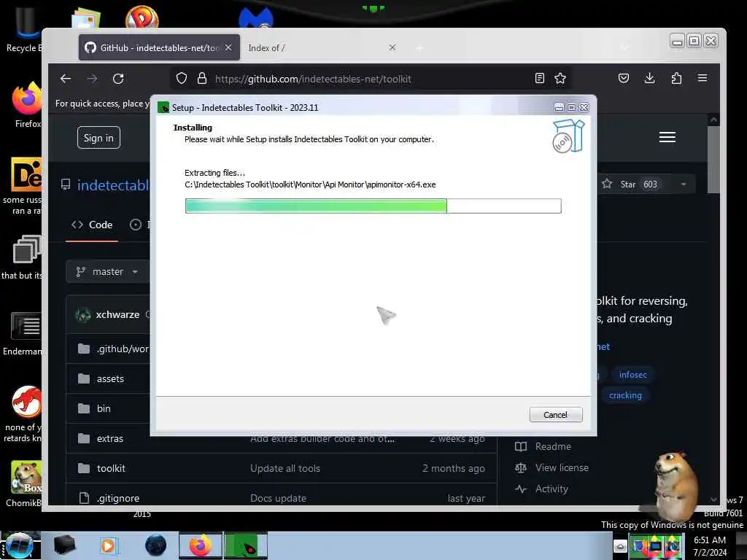Image resolution: width=747 pixels, height=560 pixels.
Task: Click the site padlock icon
Action: coord(202,79)
